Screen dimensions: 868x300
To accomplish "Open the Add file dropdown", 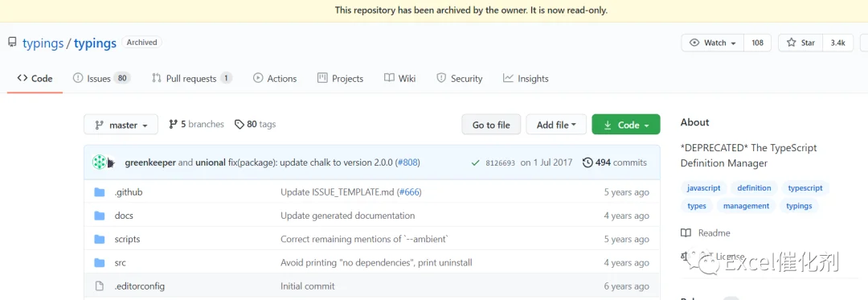I will [556, 125].
